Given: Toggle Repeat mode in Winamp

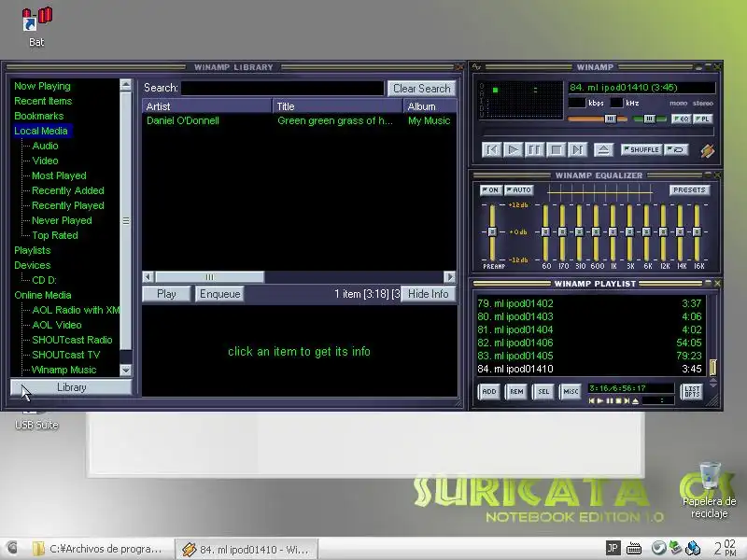Looking at the screenshot, I should (675, 149).
